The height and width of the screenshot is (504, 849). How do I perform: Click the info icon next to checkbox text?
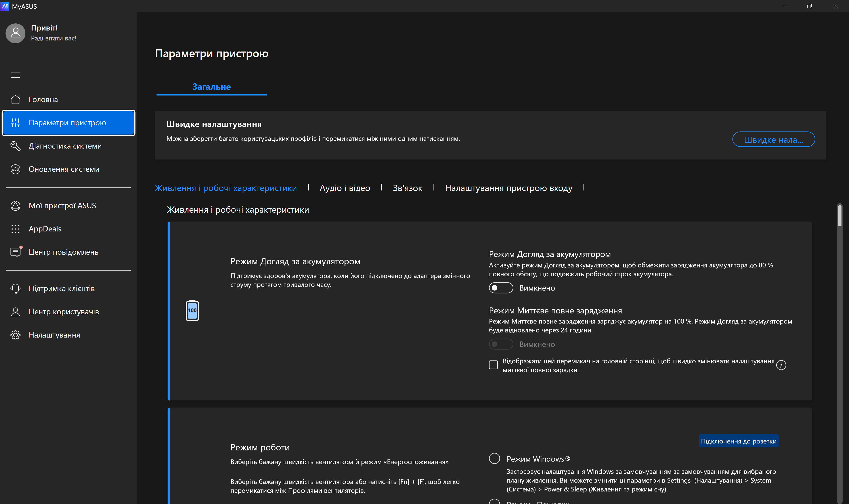781,365
